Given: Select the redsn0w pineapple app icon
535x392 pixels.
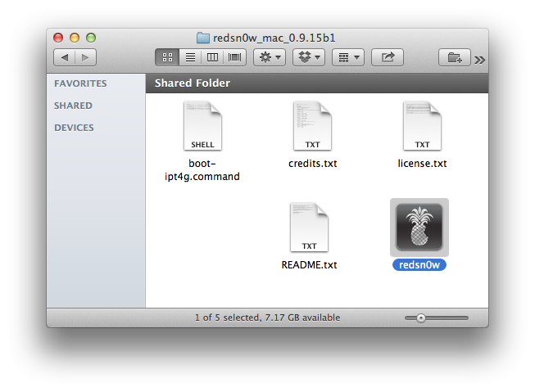Looking at the screenshot, I should click(419, 227).
